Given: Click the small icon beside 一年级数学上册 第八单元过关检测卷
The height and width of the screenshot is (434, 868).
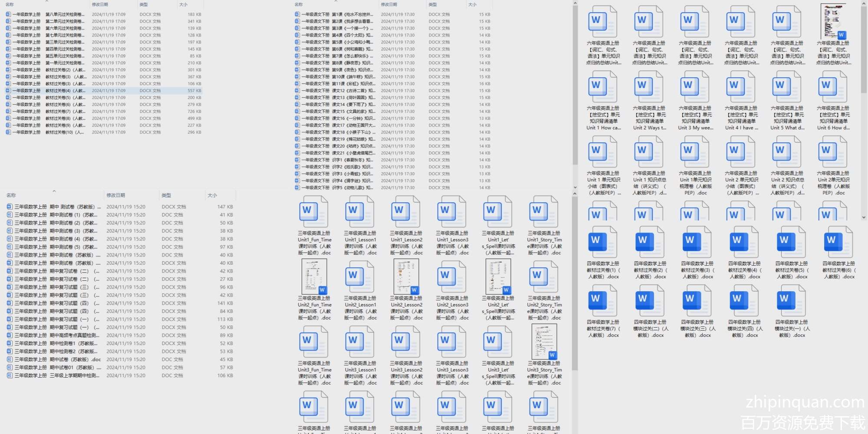Looking at the screenshot, I should tap(8, 14).
